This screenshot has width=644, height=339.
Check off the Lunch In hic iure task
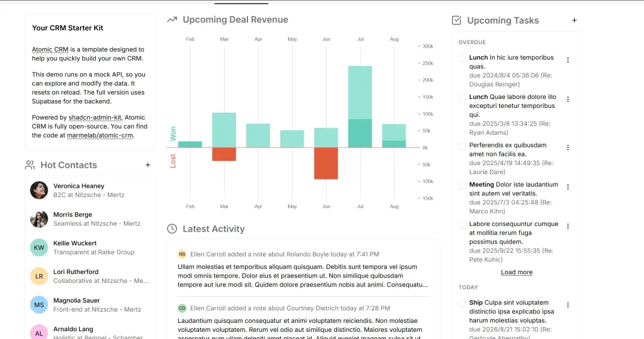462,58
